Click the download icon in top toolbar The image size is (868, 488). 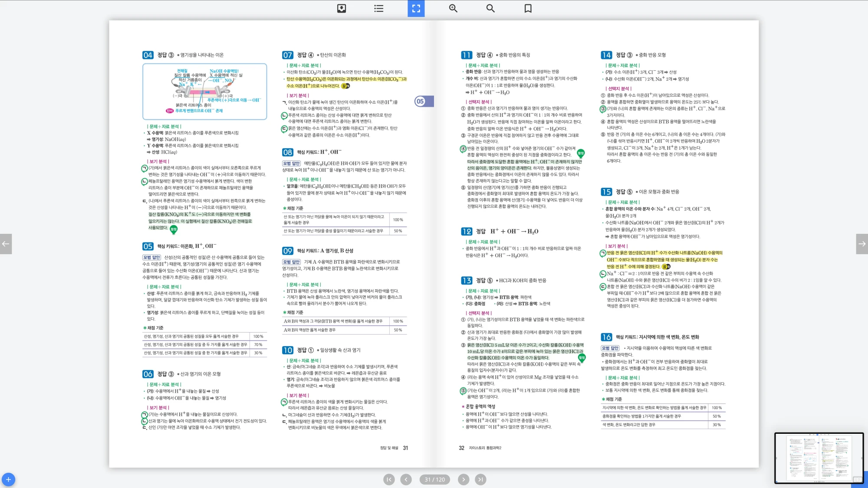pos(342,8)
